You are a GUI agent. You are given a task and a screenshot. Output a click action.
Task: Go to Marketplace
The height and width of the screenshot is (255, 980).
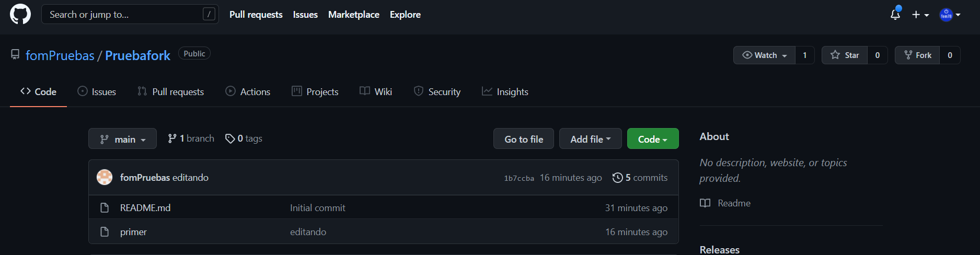[354, 15]
